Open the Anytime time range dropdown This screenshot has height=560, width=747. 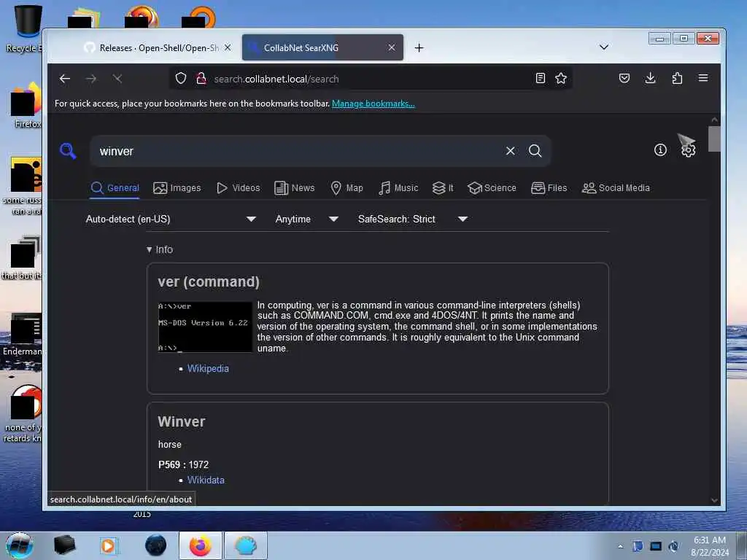(306, 219)
